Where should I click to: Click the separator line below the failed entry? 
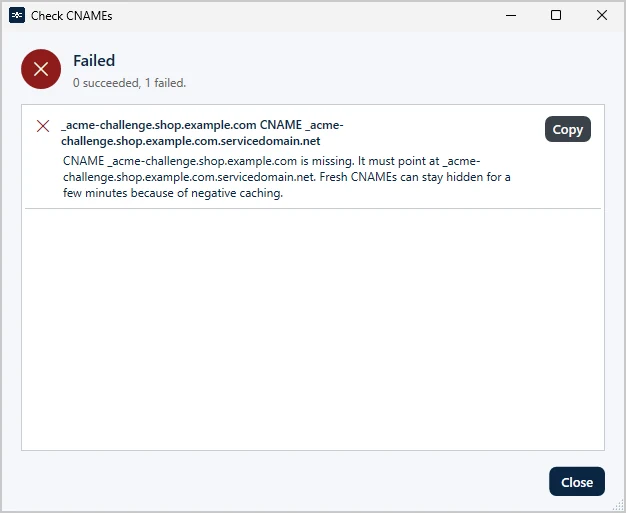click(313, 208)
